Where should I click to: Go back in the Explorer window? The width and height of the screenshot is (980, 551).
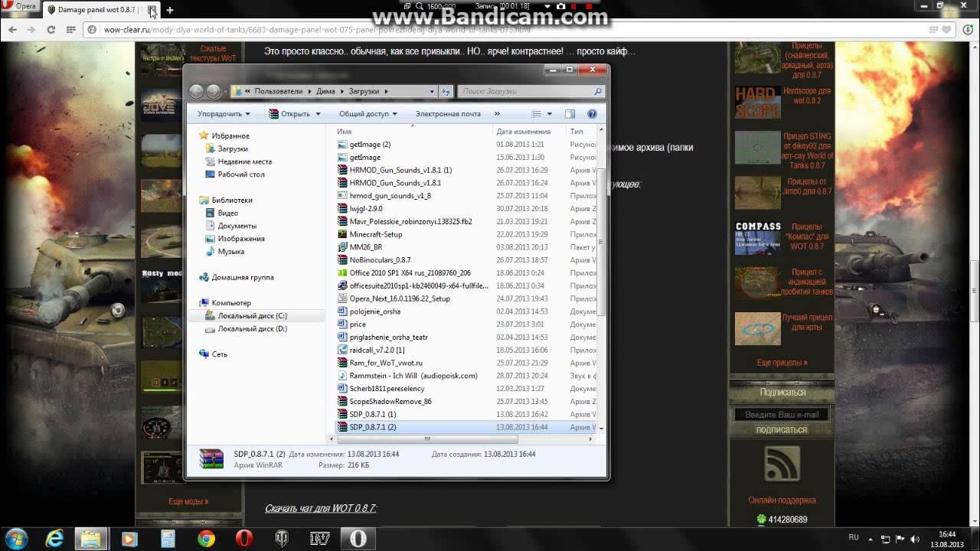tap(196, 91)
